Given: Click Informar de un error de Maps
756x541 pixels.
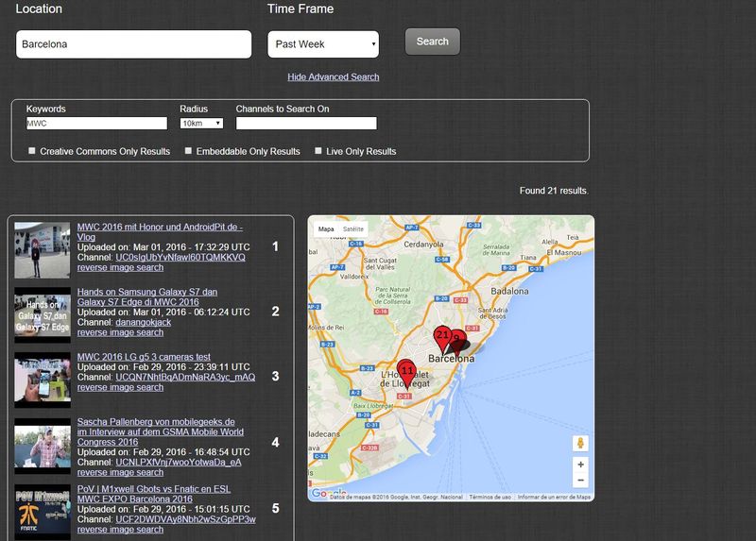Looking at the screenshot, I should click(554, 497).
